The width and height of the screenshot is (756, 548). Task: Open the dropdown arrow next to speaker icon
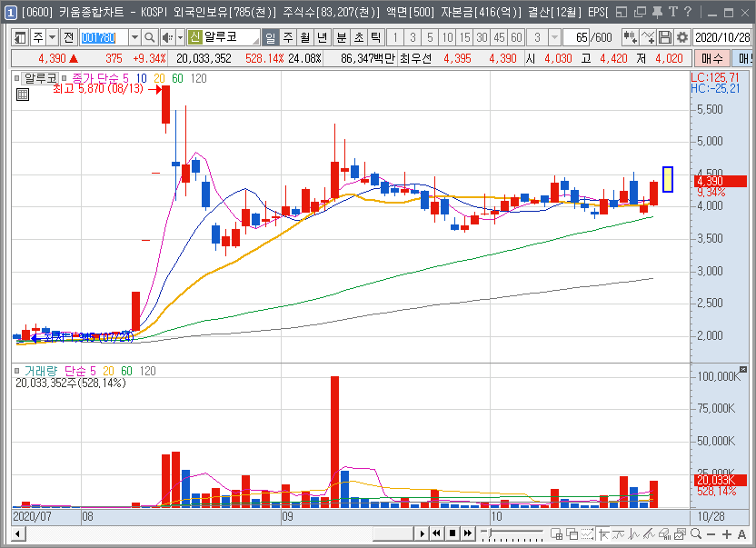pos(180,37)
